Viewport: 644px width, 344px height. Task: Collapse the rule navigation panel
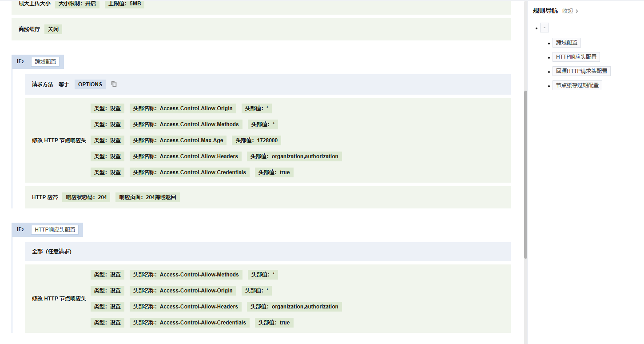click(570, 11)
